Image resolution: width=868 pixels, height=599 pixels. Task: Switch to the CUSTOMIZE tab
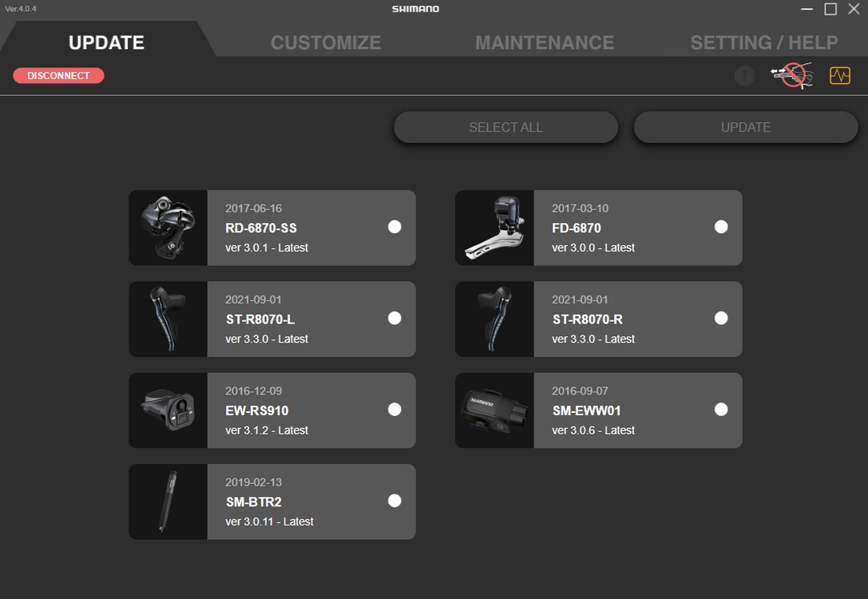[326, 42]
